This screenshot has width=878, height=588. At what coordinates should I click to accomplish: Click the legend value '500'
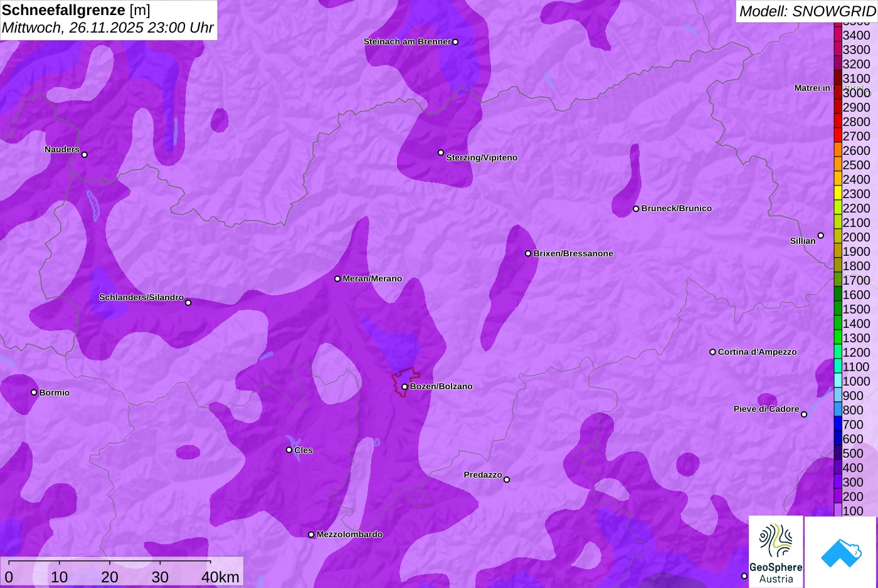pyautogui.click(x=853, y=453)
